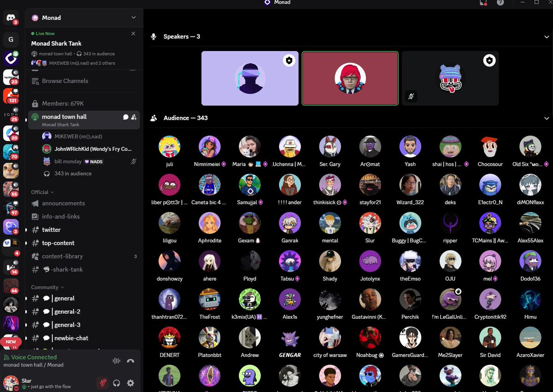
Task: Open server icon with 66 badge
Action: coord(11,286)
